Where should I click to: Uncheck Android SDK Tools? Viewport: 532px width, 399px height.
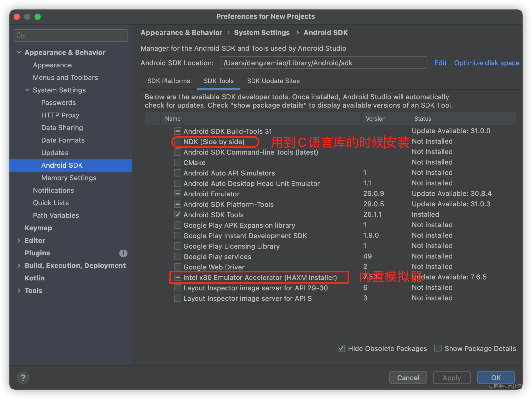[x=178, y=215]
